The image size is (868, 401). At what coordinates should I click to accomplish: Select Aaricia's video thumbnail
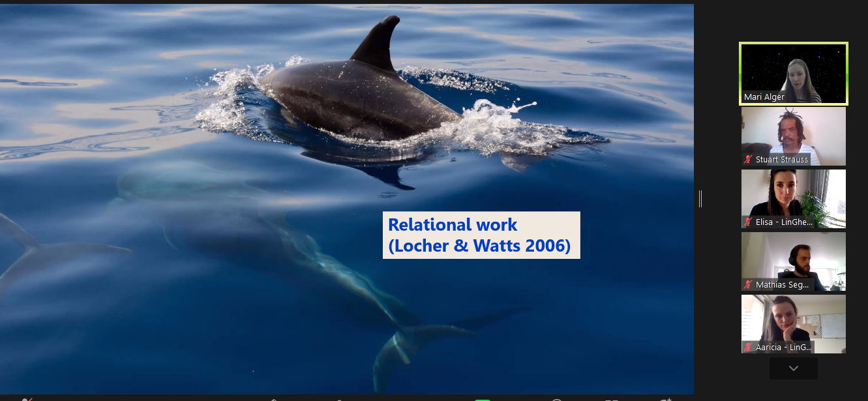[x=793, y=324]
